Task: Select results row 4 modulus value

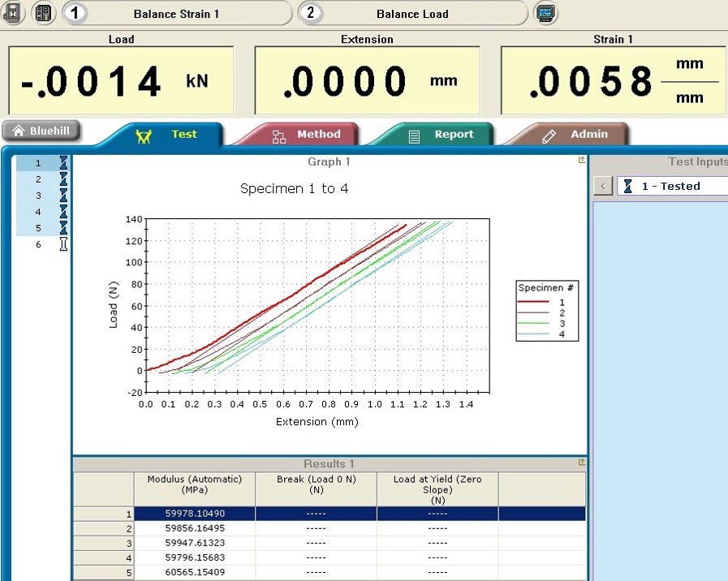Action: pos(194,557)
